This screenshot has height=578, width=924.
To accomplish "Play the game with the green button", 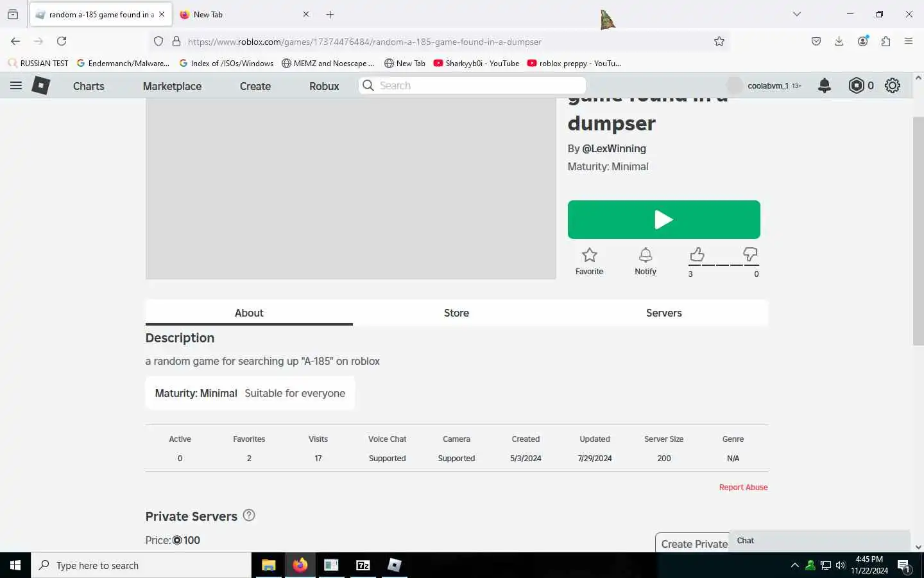I will (663, 220).
